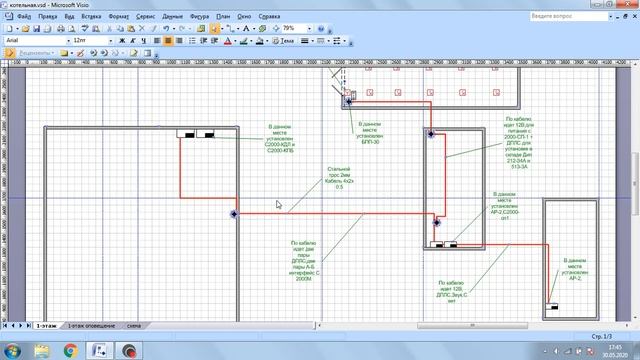The height and width of the screenshot is (360, 640).
Task: Expand the Pointer tool dropdown arrow
Action: pos(222,29)
